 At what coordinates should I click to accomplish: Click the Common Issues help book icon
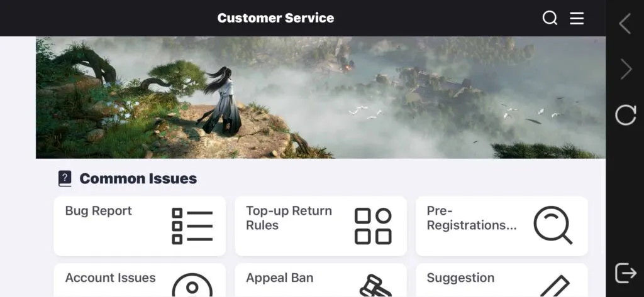[x=65, y=178]
